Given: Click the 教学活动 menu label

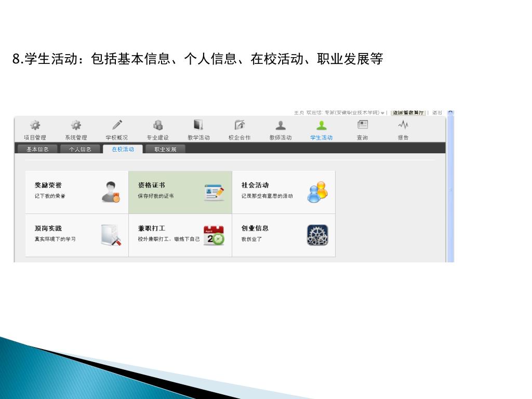Looking at the screenshot, I should click(x=199, y=137).
